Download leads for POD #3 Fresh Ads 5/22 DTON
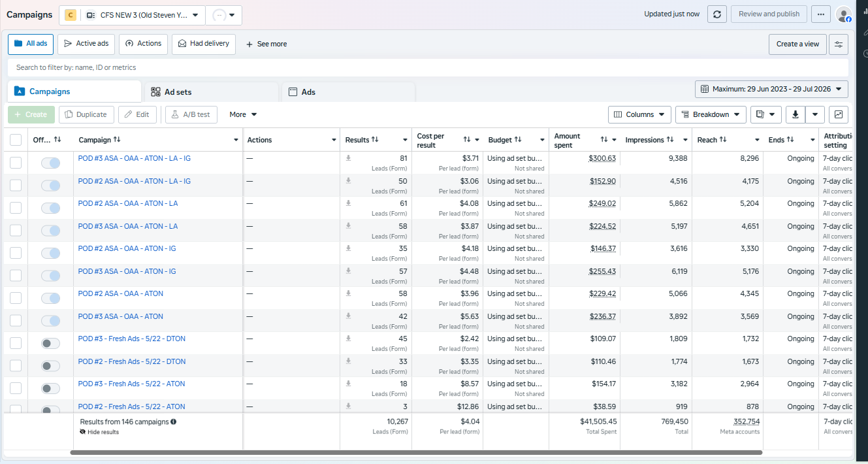This screenshot has height=464, width=868. point(349,339)
